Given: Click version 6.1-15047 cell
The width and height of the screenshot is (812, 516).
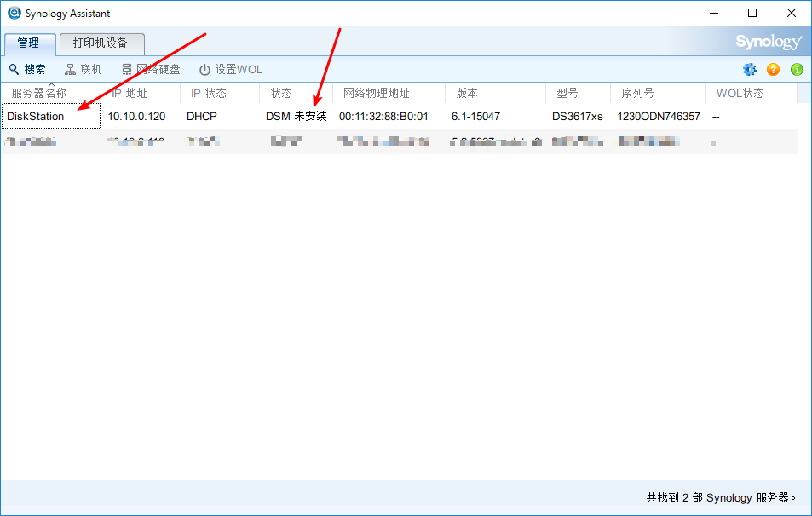Looking at the screenshot, I should (475, 117).
